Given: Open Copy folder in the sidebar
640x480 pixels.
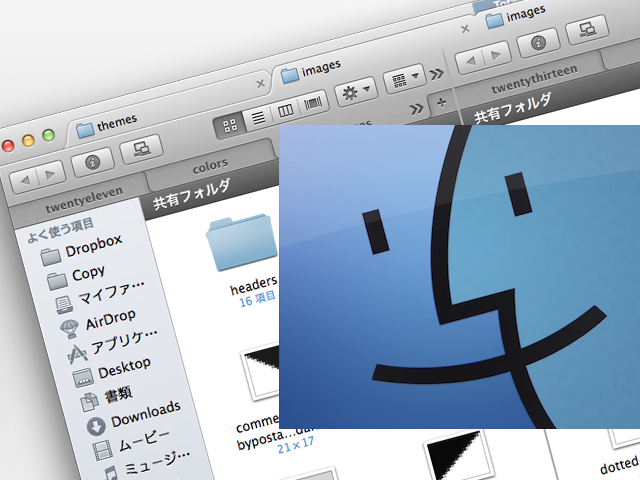Looking at the screenshot, I should point(76,277).
